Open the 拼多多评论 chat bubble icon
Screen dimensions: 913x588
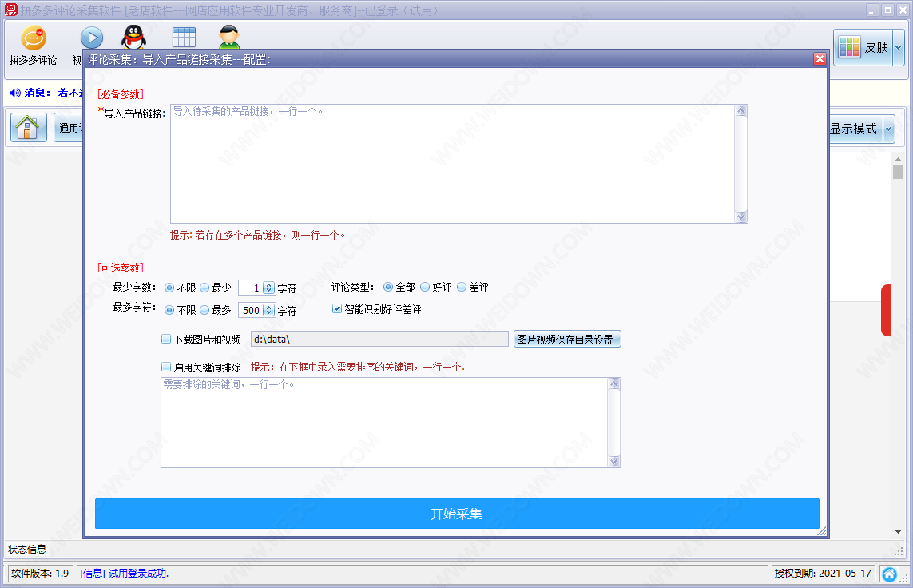[34, 38]
